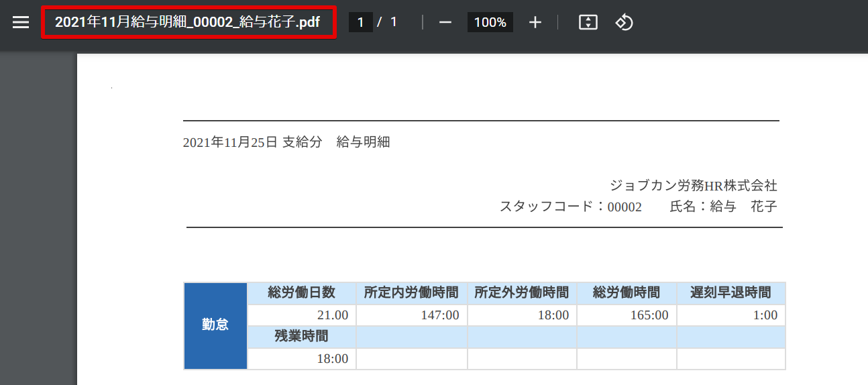Click the スタッフコード 00002 text

point(570,207)
